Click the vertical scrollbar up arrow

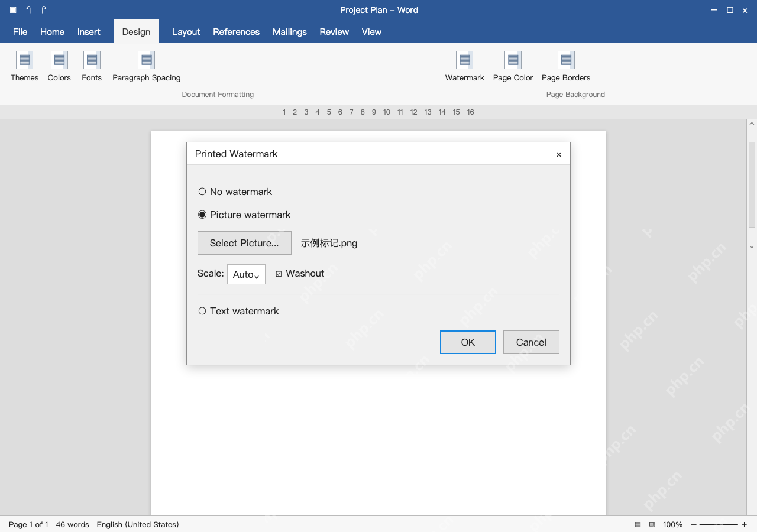752,124
